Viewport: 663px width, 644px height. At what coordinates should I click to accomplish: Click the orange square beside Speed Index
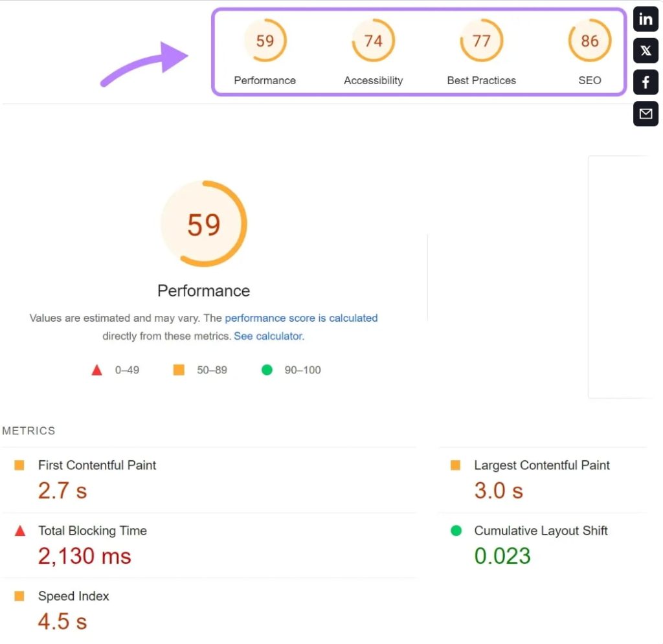[19, 596]
